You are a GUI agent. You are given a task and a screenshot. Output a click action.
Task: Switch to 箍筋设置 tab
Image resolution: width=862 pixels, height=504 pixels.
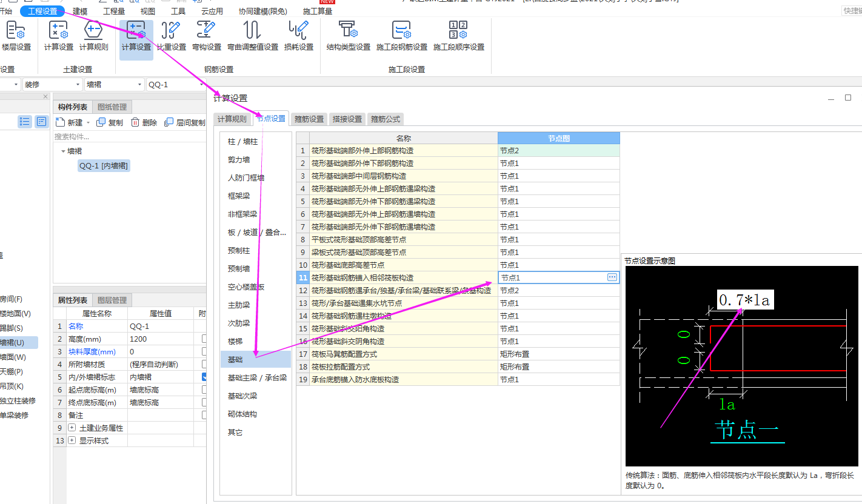tap(309, 119)
